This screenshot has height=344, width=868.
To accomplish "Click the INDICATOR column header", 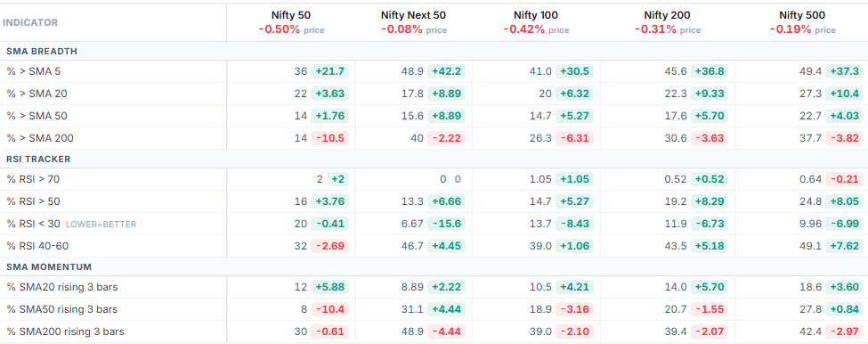I will point(30,22).
